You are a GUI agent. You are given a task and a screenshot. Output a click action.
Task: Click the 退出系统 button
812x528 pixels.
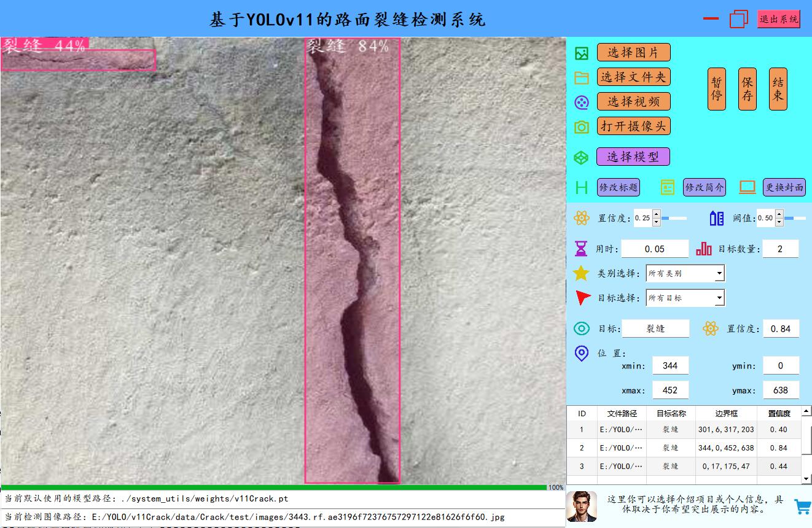[778, 19]
